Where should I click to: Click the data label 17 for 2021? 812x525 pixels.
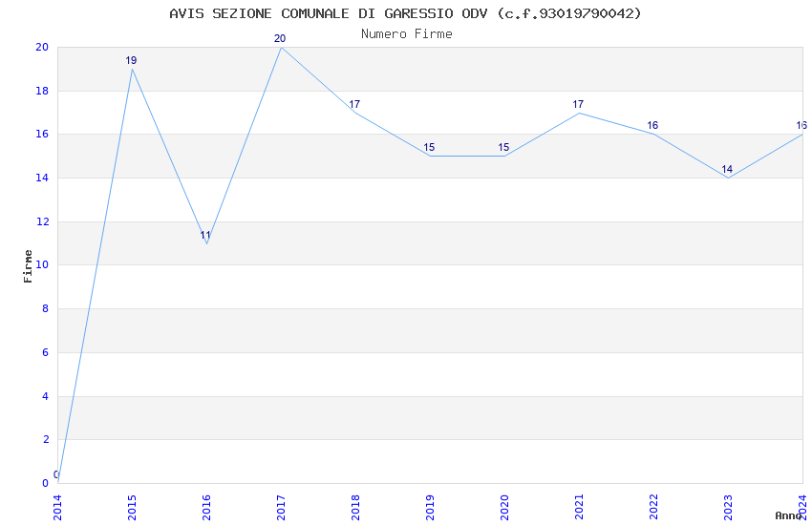click(x=578, y=104)
